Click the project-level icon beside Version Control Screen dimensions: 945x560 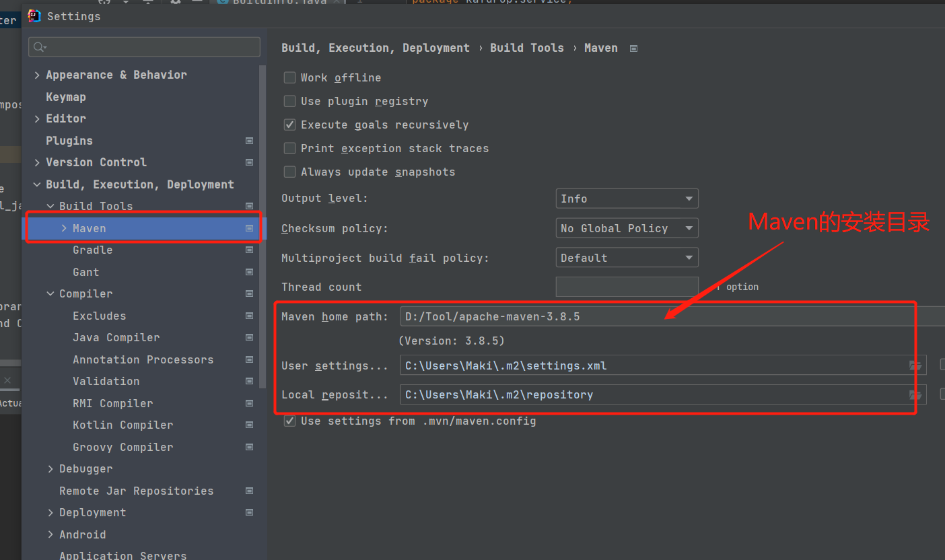[x=250, y=162]
